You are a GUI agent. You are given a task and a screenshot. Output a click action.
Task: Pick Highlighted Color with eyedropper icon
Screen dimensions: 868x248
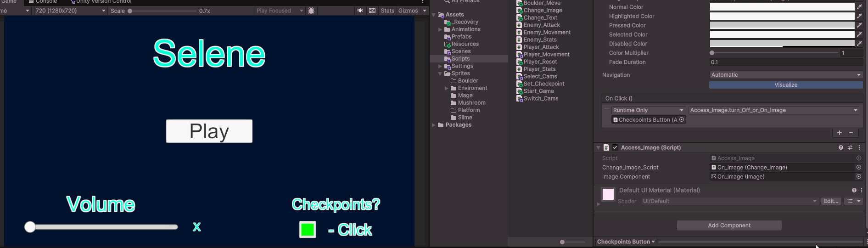point(859,16)
